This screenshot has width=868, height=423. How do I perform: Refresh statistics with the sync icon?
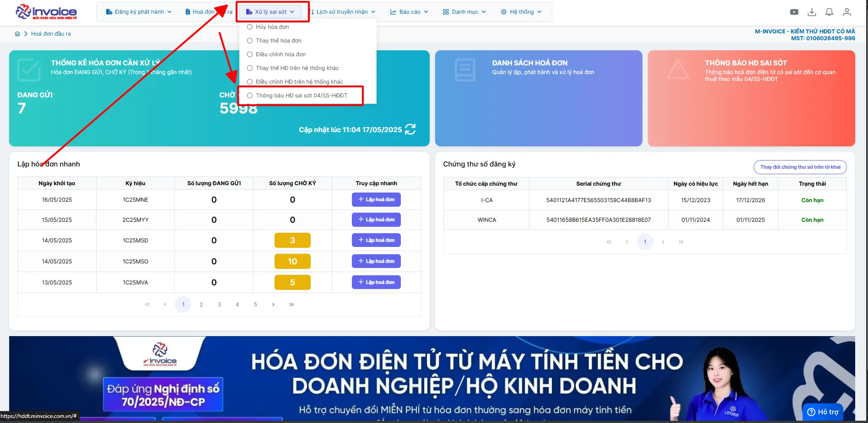tap(410, 129)
